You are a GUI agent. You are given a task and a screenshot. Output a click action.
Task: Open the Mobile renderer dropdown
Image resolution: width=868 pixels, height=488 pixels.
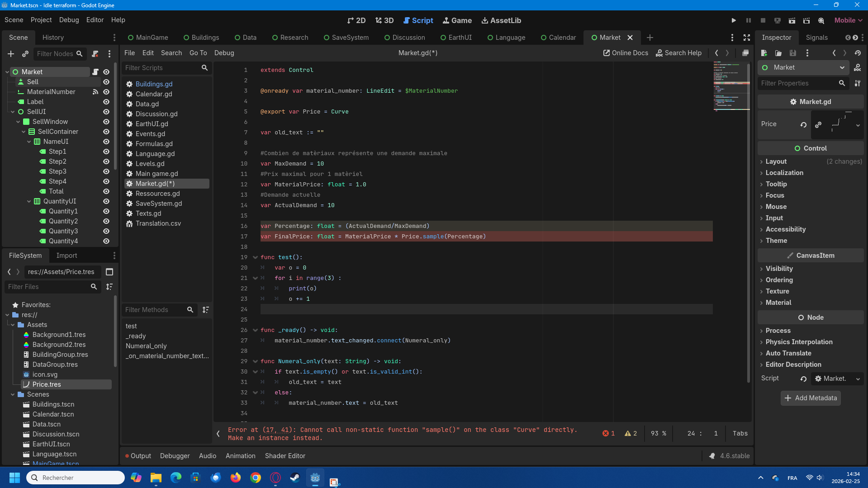pos(848,20)
